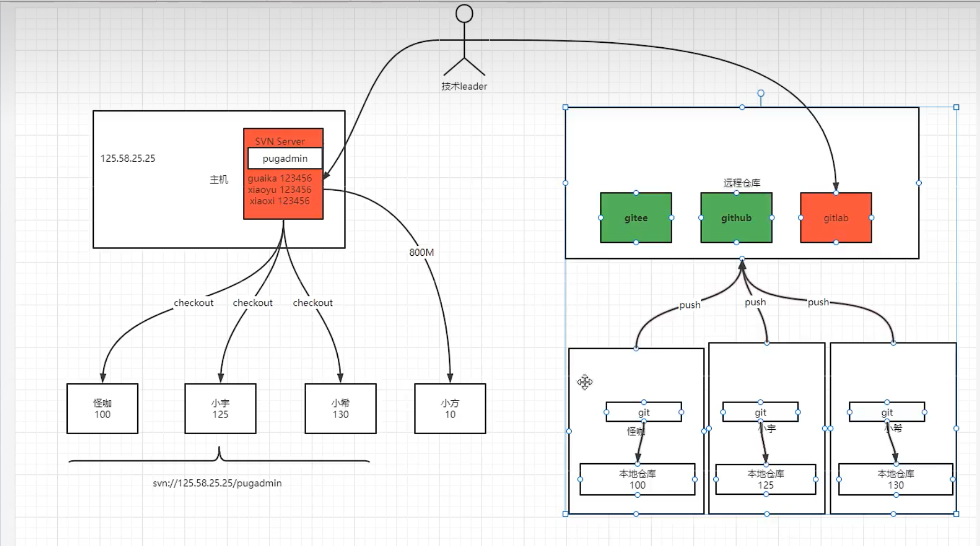Select the 怪咖 100 box

102,409
